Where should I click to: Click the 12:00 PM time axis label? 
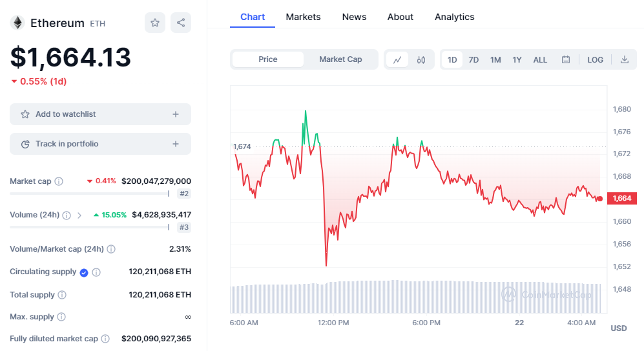click(x=333, y=323)
